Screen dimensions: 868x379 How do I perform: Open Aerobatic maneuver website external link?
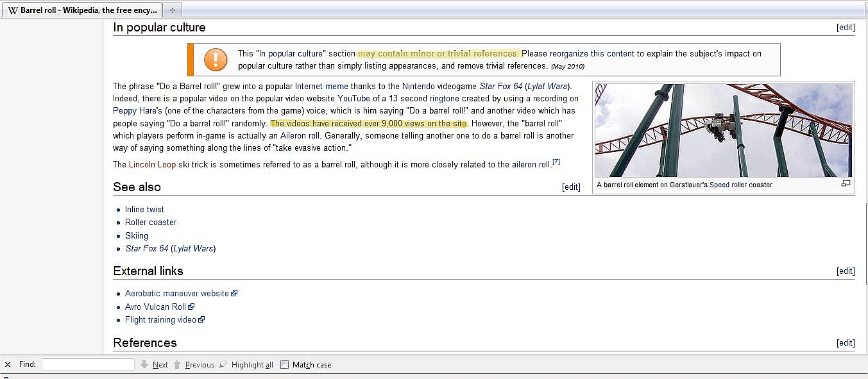coord(177,294)
